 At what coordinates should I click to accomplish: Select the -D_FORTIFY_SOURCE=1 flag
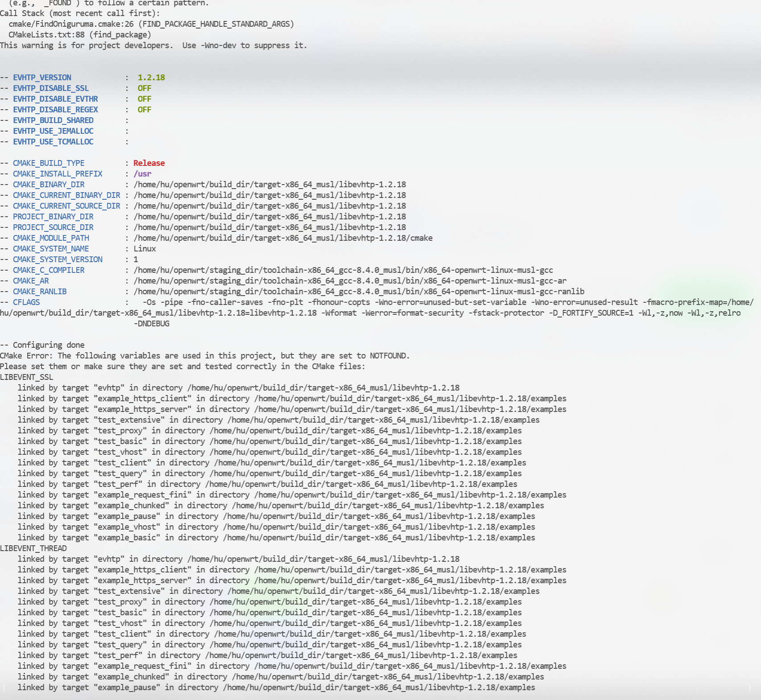click(x=591, y=313)
